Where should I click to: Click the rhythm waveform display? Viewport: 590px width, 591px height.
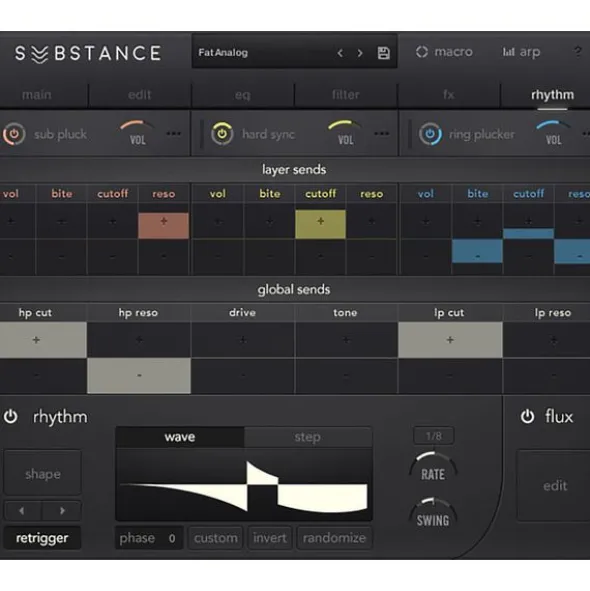(244, 485)
